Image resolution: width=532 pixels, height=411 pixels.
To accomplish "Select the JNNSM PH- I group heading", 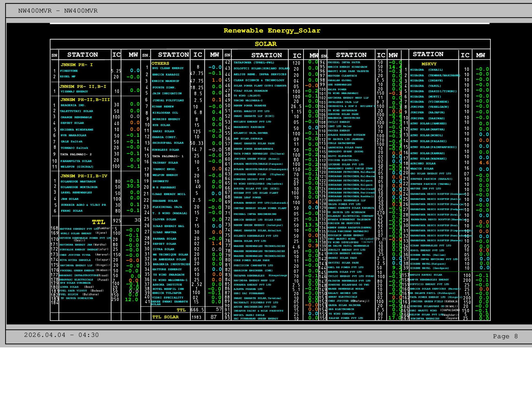I will 77,65.
